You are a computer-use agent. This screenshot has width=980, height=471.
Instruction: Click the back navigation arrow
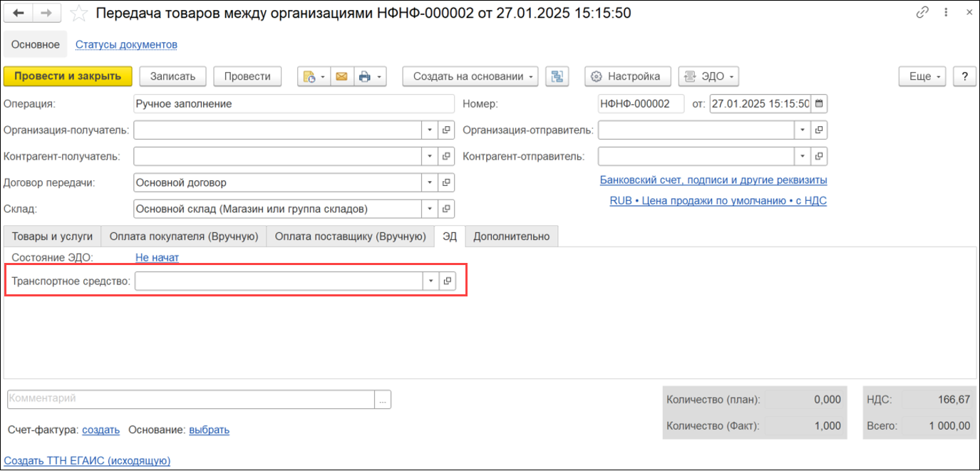pyautogui.click(x=19, y=13)
